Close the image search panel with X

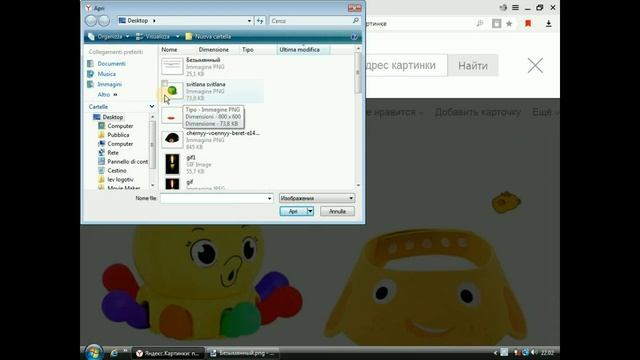click(x=535, y=65)
